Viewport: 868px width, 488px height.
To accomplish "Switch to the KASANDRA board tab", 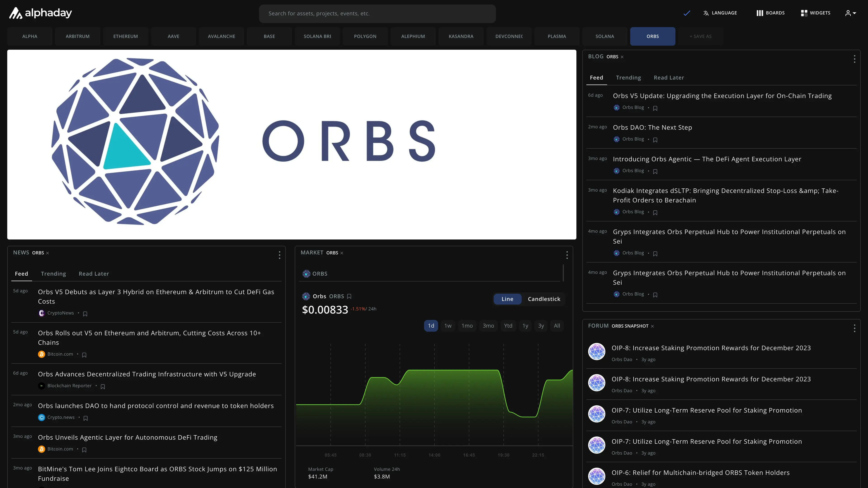I will (461, 36).
